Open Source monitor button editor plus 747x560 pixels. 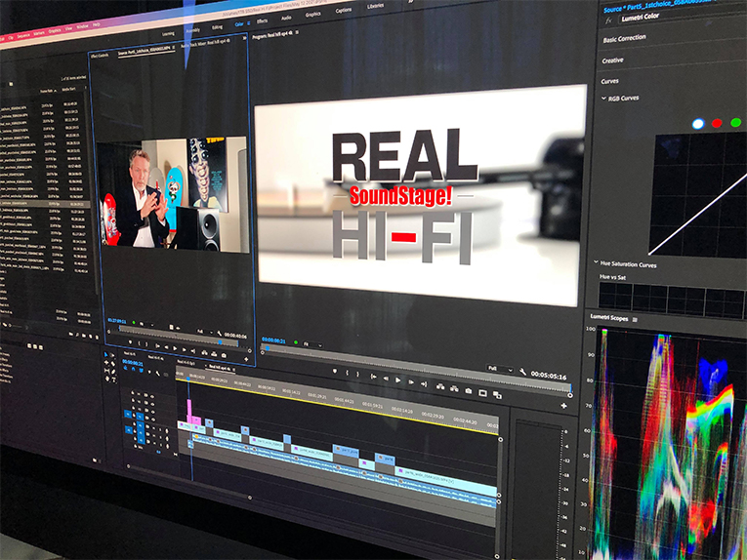[x=246, y=359]
